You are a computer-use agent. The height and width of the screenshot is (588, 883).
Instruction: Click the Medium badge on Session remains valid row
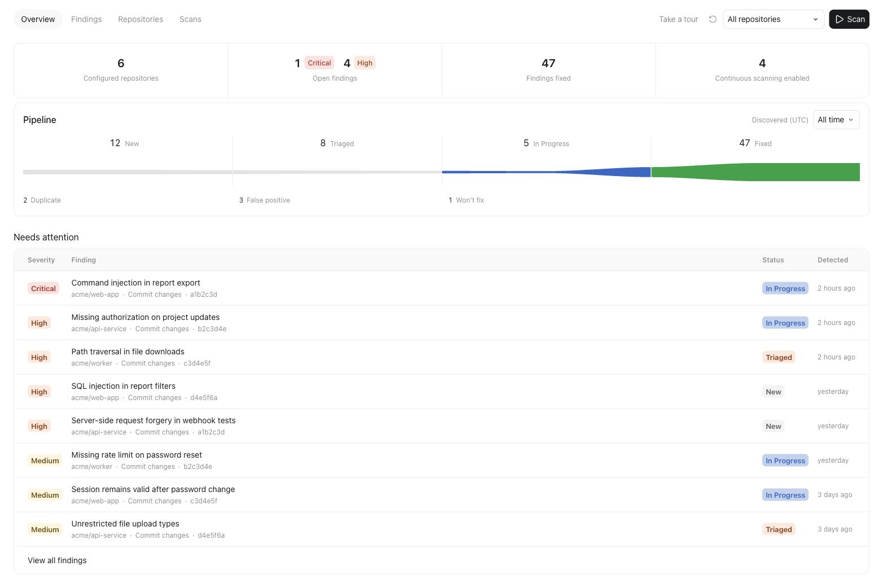tap(45, 495)
